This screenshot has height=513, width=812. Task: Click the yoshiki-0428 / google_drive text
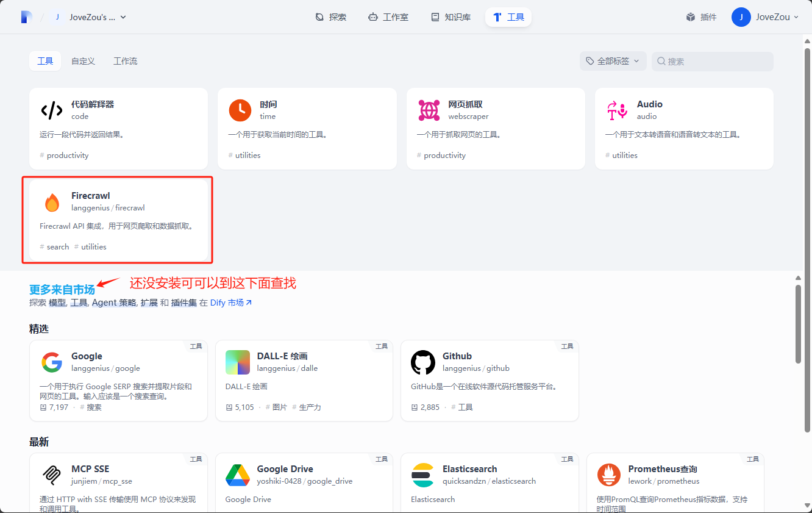[x=305, y=481]
